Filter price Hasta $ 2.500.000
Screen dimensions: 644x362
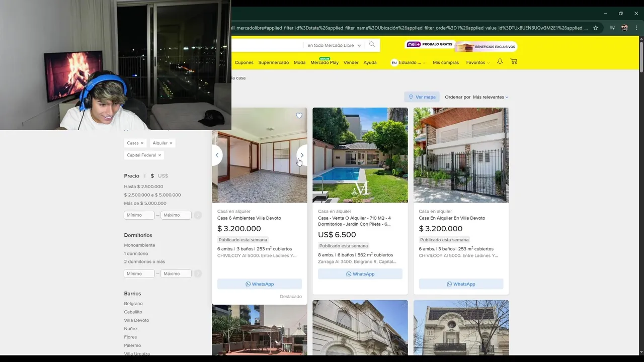coord(143,187)
